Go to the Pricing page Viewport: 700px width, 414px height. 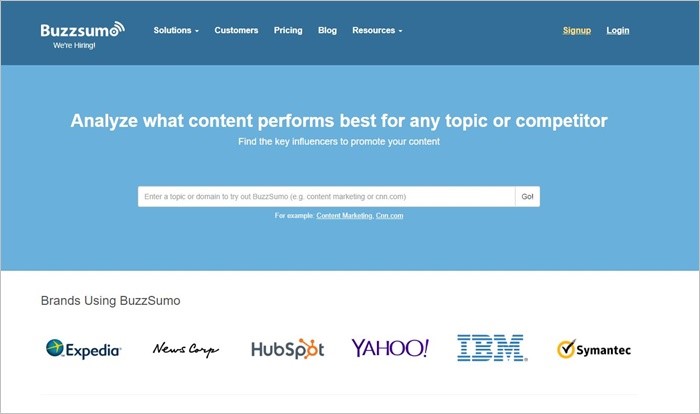click(288, 30)
